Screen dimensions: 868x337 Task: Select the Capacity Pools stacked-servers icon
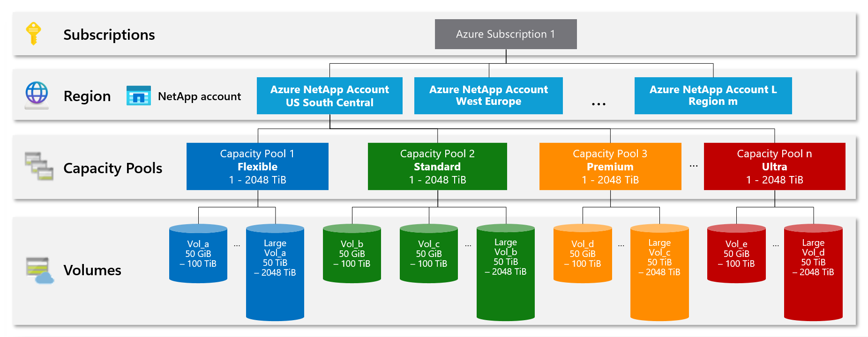tap(39, 166)
